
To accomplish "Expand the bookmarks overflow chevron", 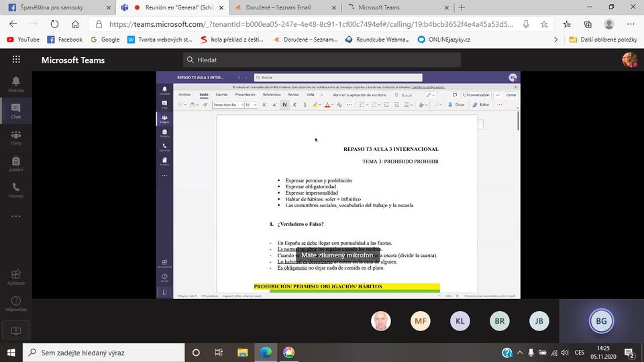I will point(555,40).
